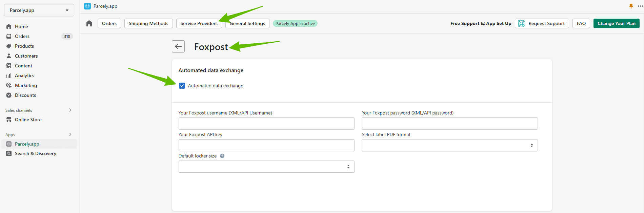This screenshot has width=644, height=213.
Task: Click the Request Support button
Action: tap(542, 23)
